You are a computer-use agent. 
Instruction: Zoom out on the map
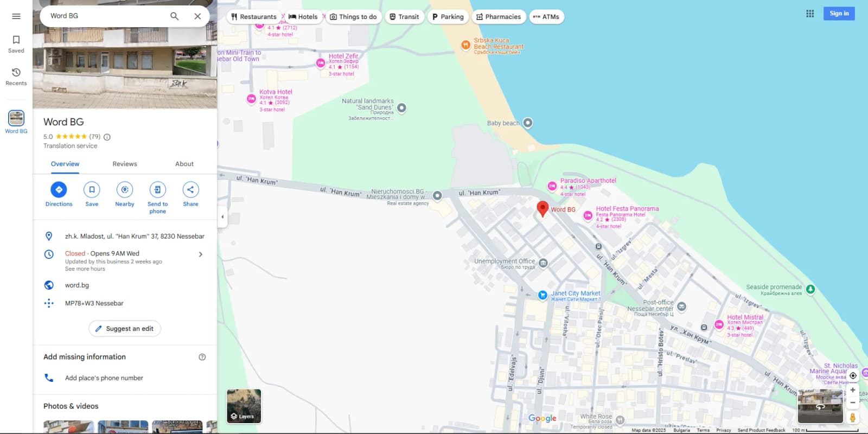853,403
